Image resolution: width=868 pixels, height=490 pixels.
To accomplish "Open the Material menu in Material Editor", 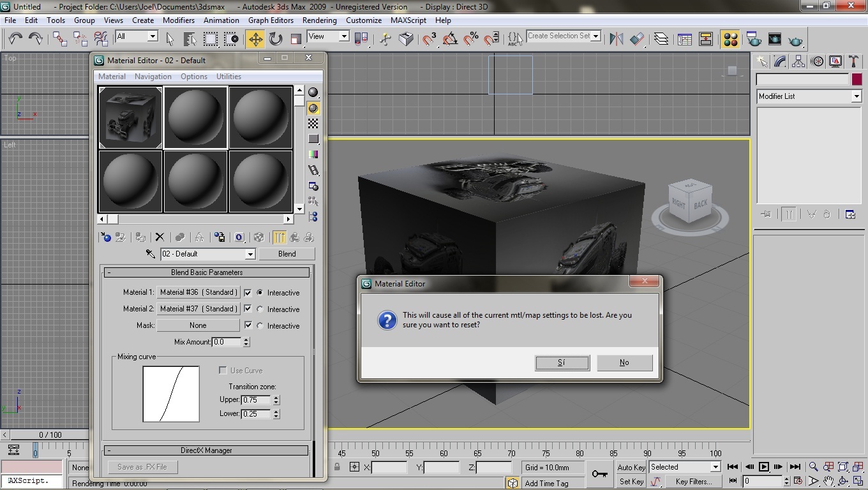I will coord(112,77).
